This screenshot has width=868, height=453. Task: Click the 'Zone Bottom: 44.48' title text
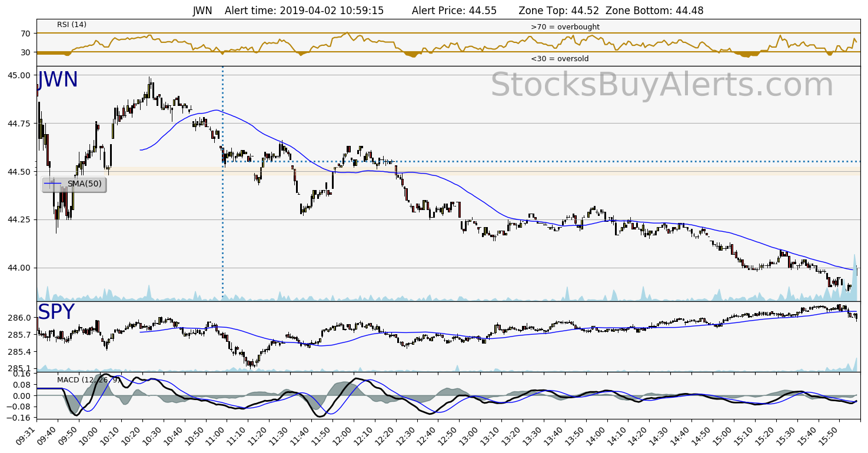pos(654,11)
